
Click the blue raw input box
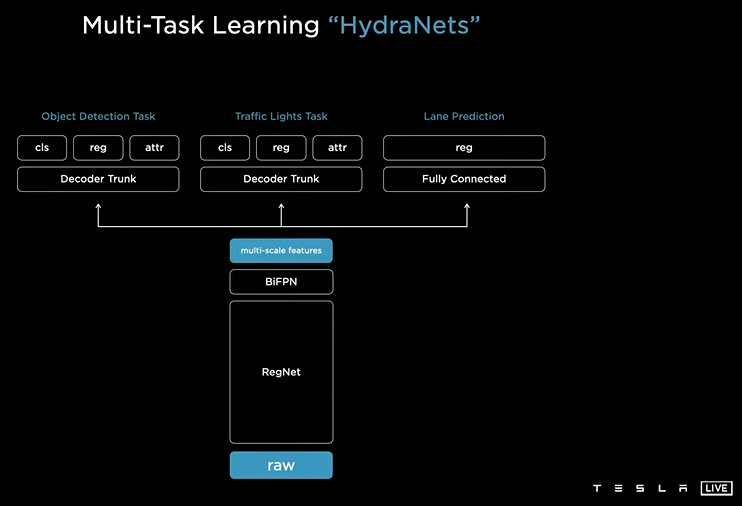pos(281,465)
